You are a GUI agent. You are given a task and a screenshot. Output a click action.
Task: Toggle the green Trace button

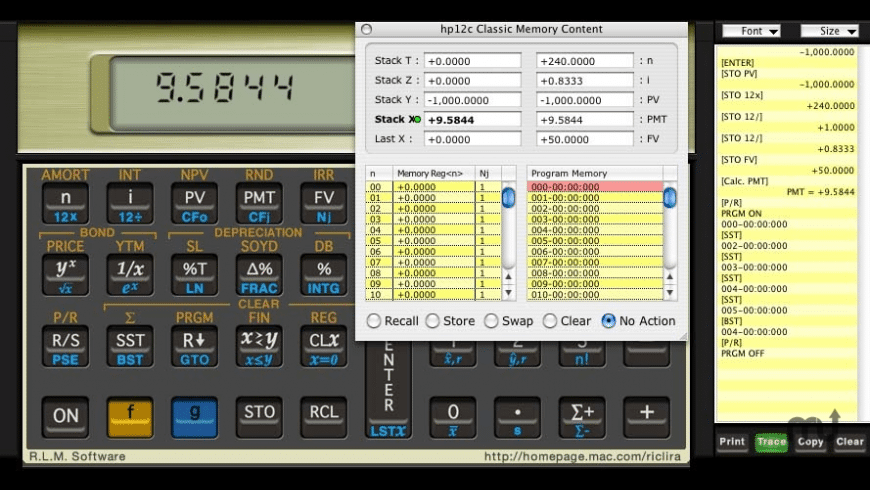(771, 441)
